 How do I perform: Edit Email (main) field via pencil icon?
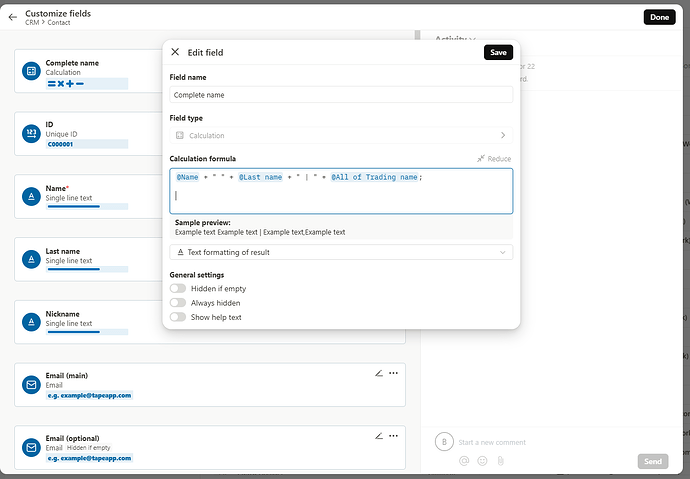click(379, 373)
